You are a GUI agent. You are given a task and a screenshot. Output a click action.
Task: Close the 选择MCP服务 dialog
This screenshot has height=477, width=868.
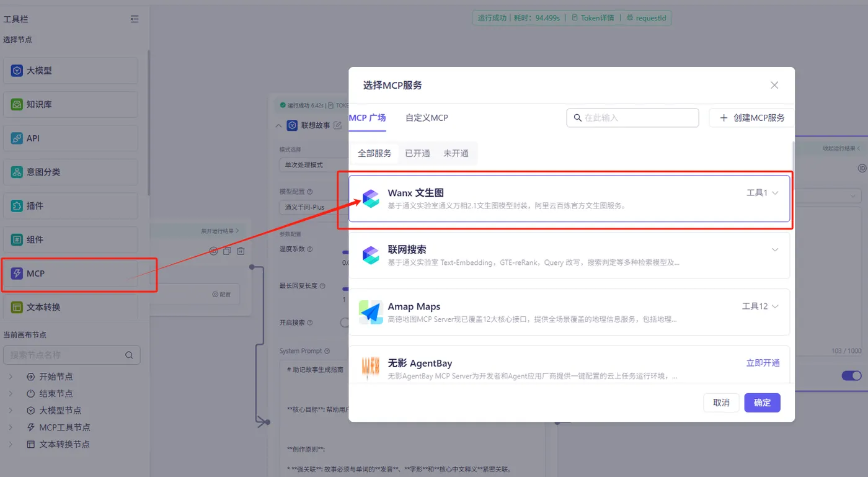pyautogui.click(x=774, y=85)
